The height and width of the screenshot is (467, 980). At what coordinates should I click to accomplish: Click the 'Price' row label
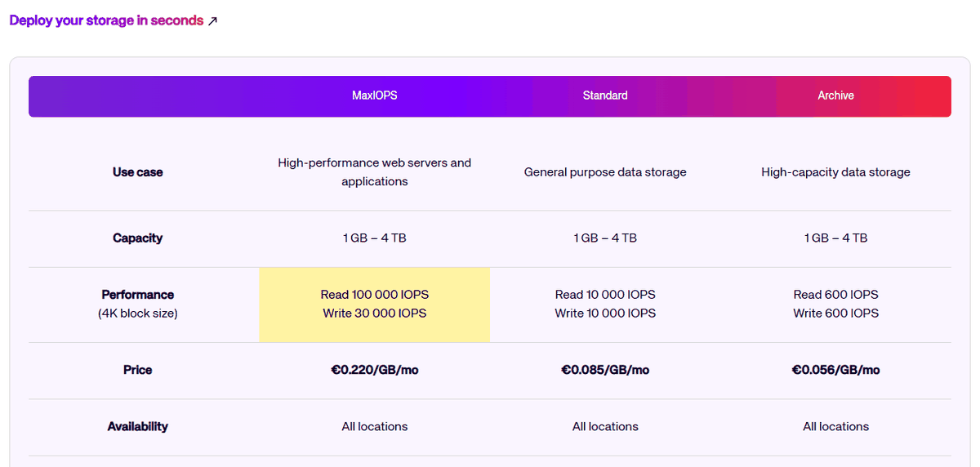(138, 370)
